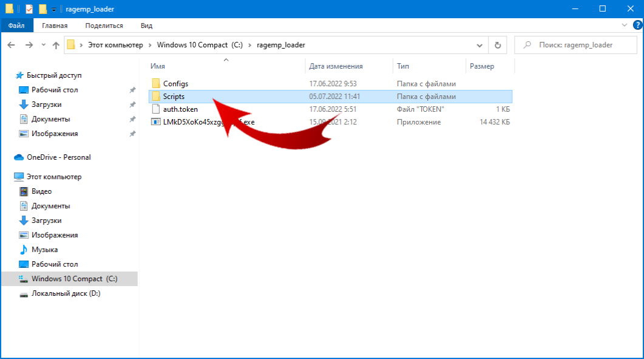Expand the ribbon chevron
Screen dimensions: 644x359
[624, 25]
